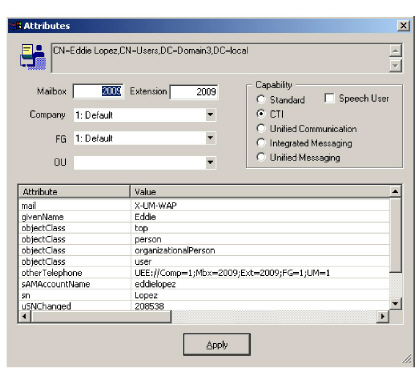Screen dimensions: 420x382
Task: Select the objectClass row with value top
Action: coord(204,228)
